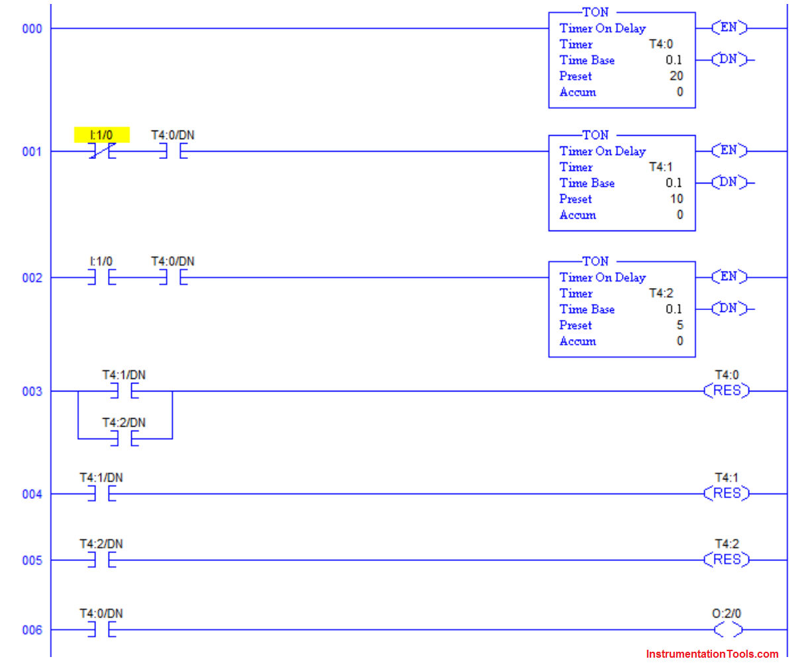The width and height of the screenshot is (812, 663).
Task: Select rung number 003
Action: pos(32,391)
